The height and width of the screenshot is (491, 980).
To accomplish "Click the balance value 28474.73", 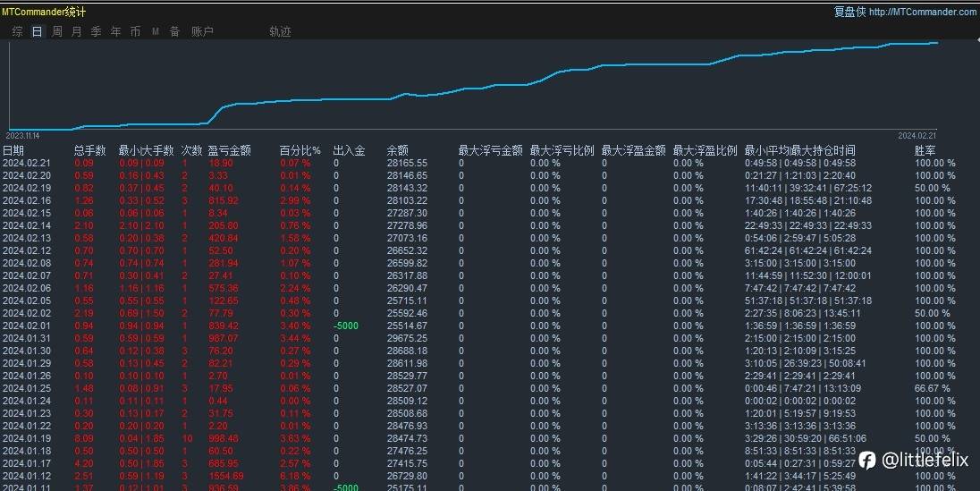I will click(x=407, y=438).
